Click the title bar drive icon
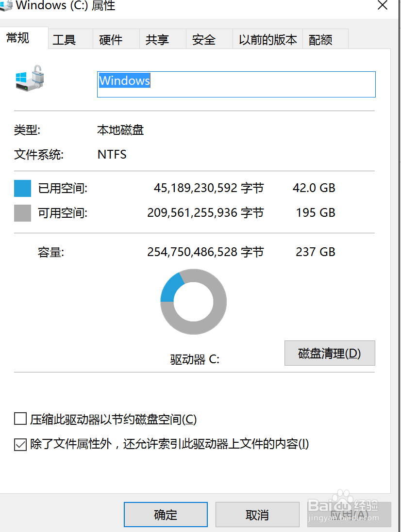This screenshot has height=532, width=401. pos(6,6)
